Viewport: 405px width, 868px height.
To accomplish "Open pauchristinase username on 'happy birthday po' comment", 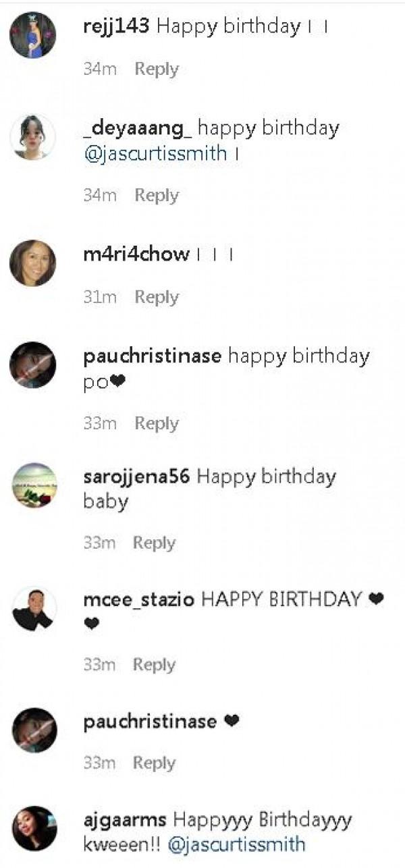I will pyautogui.click(x=152, y=356).
